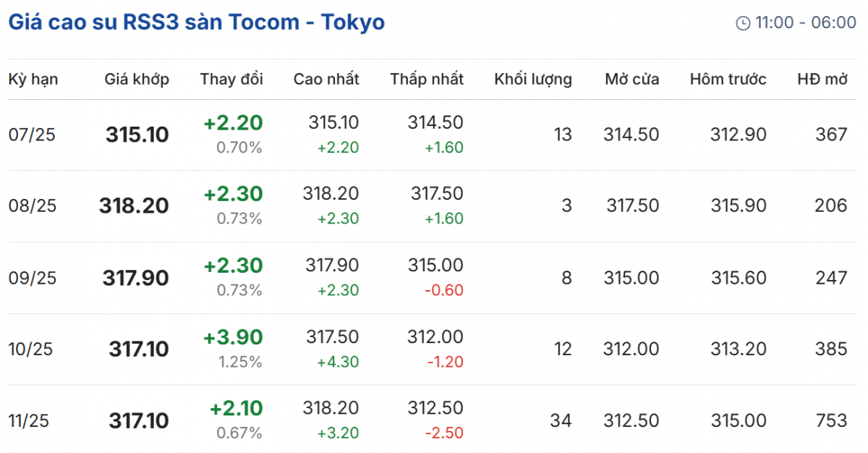This screenshot has height=453, width=868.
Task: Click the 'Khối lượng' column header
Action: [533, 80]
